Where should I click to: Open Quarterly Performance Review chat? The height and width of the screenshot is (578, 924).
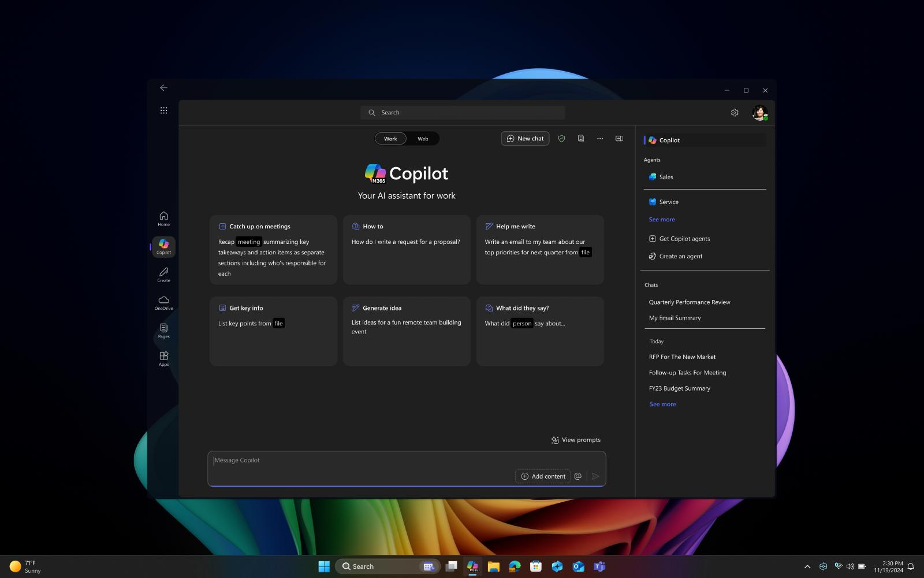[x=690, y=302]
